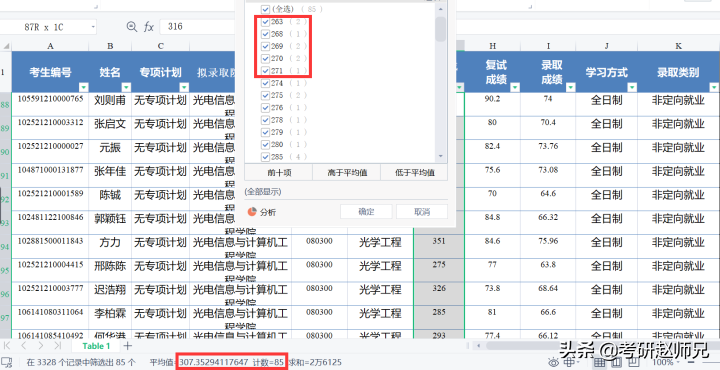Screen dimensions: 720x370
Task: Select the cell 刘则甫
Action: pos(110,105)
